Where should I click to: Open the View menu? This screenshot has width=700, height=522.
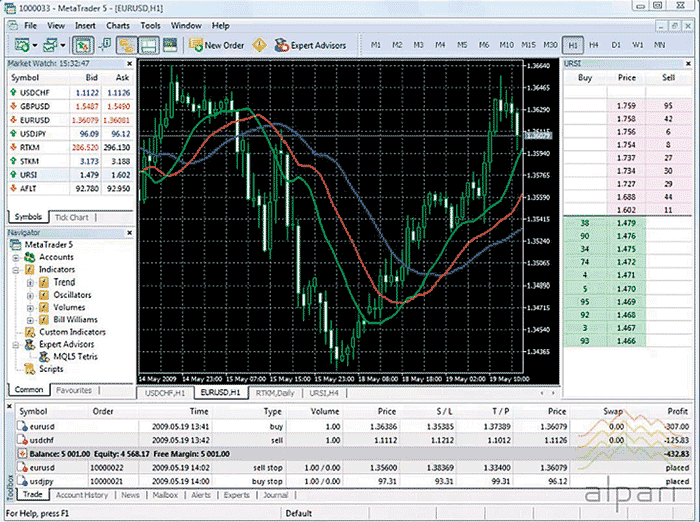pos(56,25)
